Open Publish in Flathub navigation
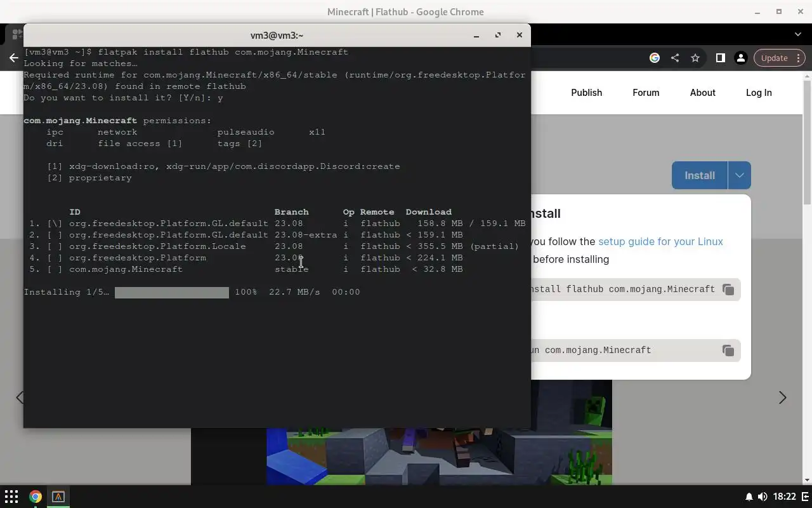This screenshot has height=508, width=812. point(586,93)
